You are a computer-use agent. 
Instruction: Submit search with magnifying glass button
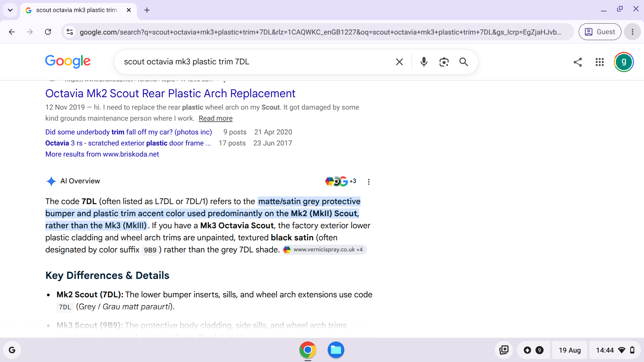[464, 62]
